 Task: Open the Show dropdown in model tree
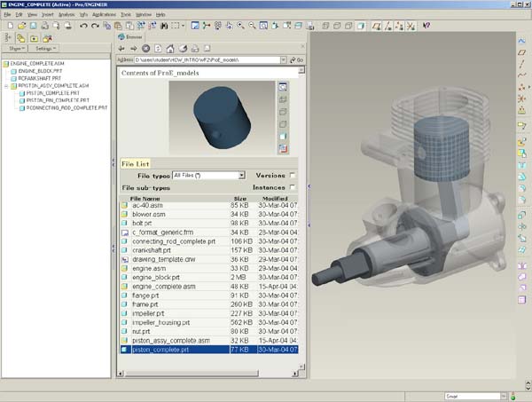[18, 48]
